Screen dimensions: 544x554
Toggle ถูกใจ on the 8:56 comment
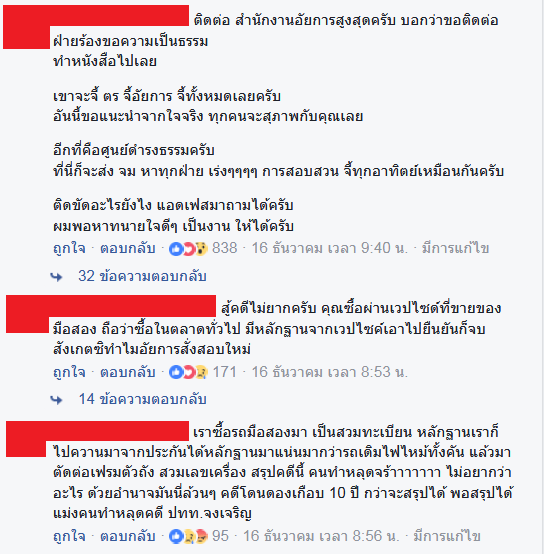point(69,536)
